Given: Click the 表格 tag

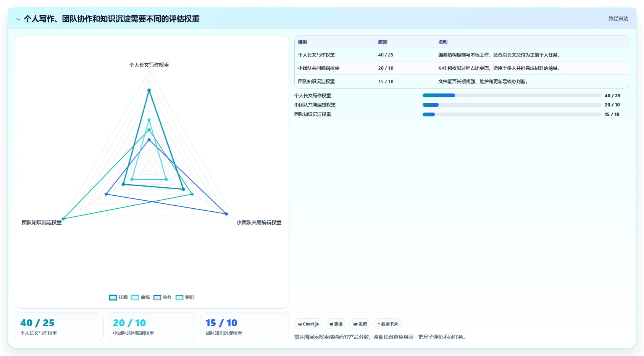Looking at the screenshot, I should click(x=336, y=324).
